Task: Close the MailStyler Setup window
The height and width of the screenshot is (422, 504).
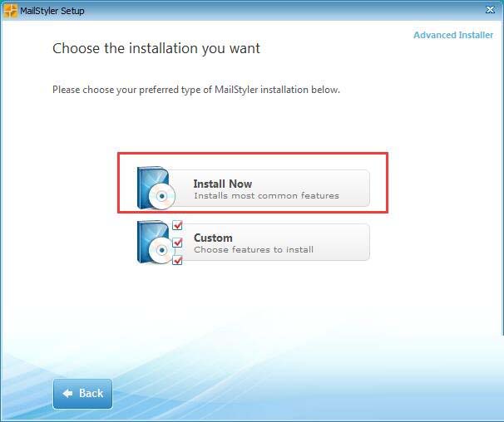Action: pyautogui.click(x=490, y=11)
